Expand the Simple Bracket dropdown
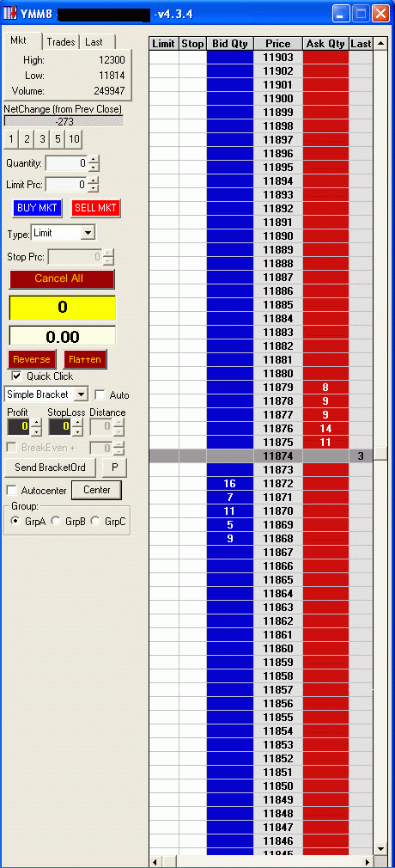 81,394
